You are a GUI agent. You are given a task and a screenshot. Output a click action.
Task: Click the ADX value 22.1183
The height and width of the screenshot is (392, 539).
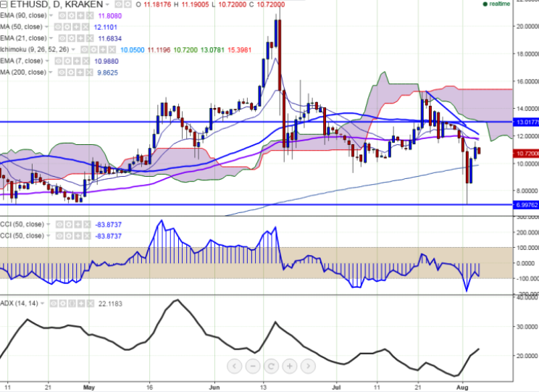[x=110, y=304]
